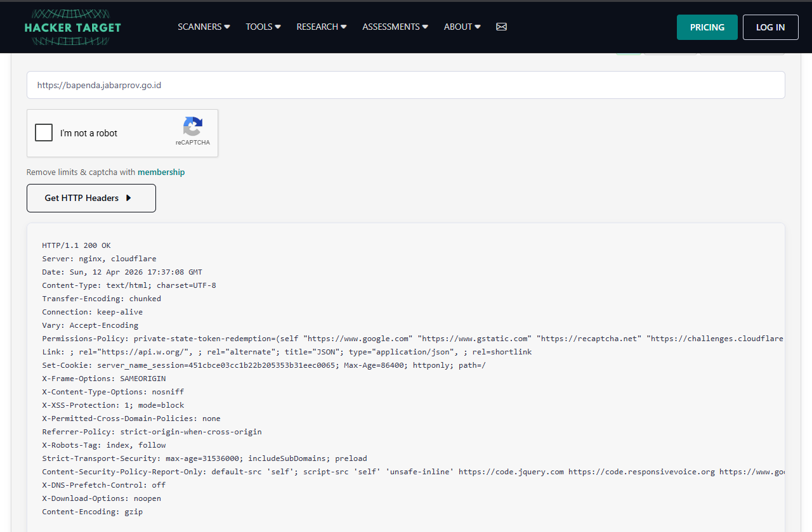Screen dimensions: 812x532
Task: Click the Strict-Transport-Security header line
Action: tap(204, 458)
